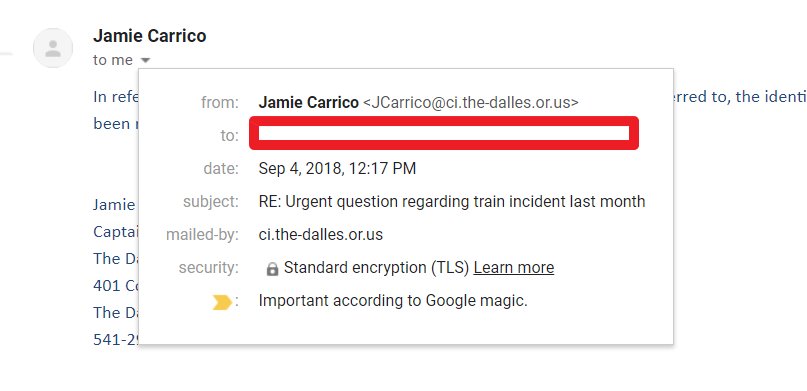Image resolution: width=807 pixels, height=391 pixels.
Task: Click Jamie Carrico's profile avatar icon
Action: coord(53,48)
